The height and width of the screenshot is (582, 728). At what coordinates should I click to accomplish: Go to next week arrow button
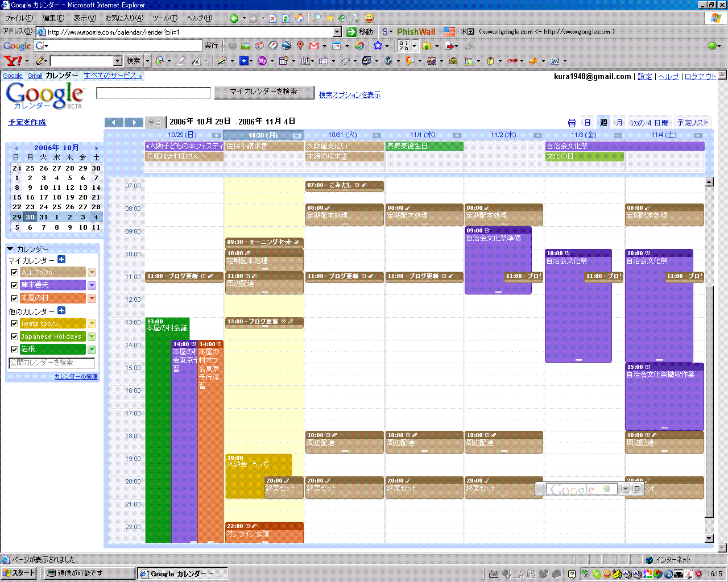(134, 122)
